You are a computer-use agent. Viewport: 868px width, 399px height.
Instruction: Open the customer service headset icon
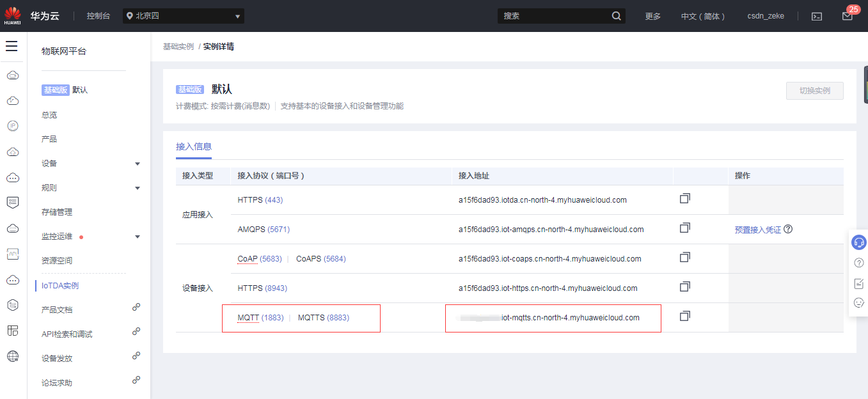pos(859,243)
